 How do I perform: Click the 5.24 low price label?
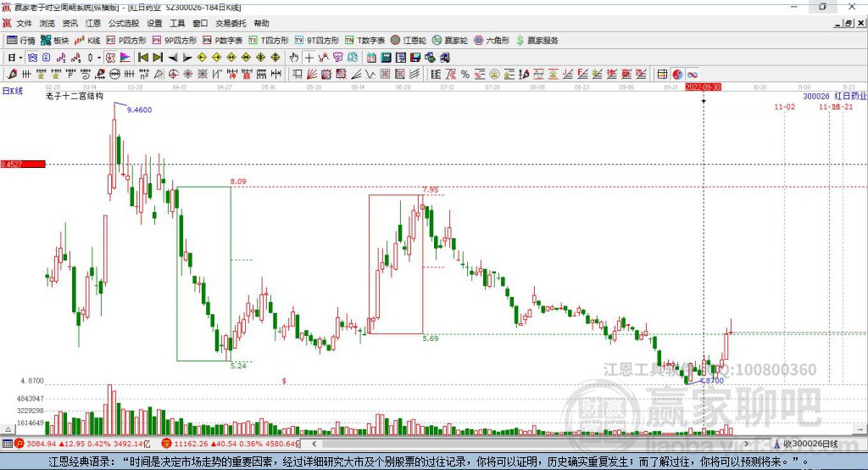tap(238, 366)
